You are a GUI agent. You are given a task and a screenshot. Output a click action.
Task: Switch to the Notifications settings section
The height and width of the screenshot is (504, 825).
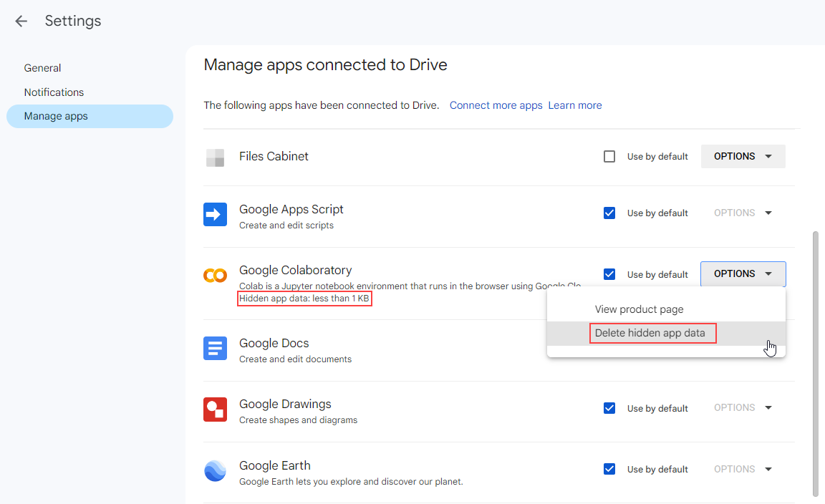tap(54, 92)
